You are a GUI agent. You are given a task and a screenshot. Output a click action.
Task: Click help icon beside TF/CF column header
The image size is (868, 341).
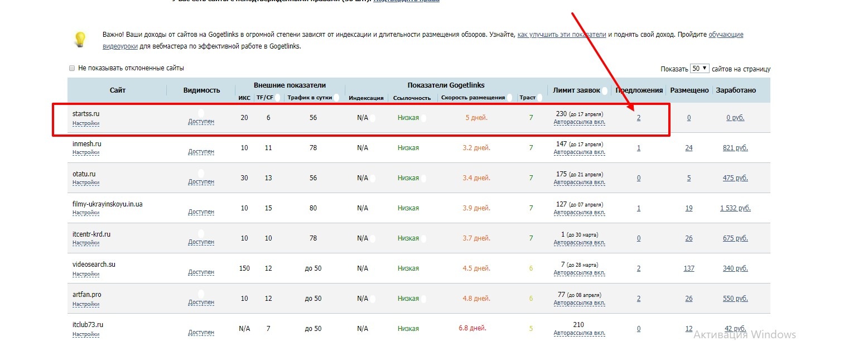click(277, 97)
